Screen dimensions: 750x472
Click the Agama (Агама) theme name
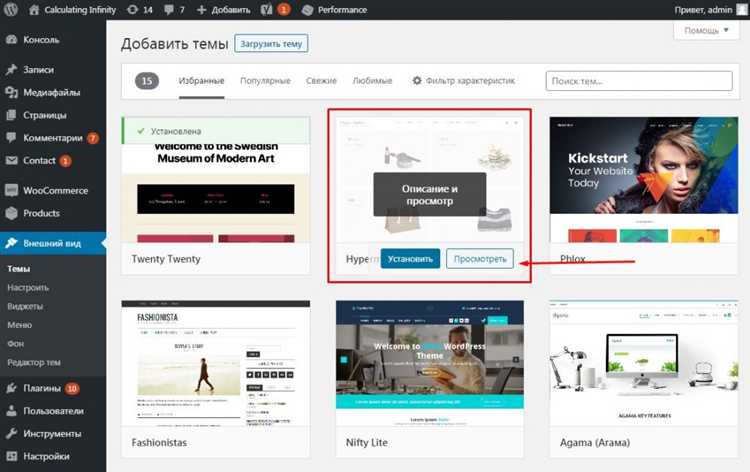point(595,442)
